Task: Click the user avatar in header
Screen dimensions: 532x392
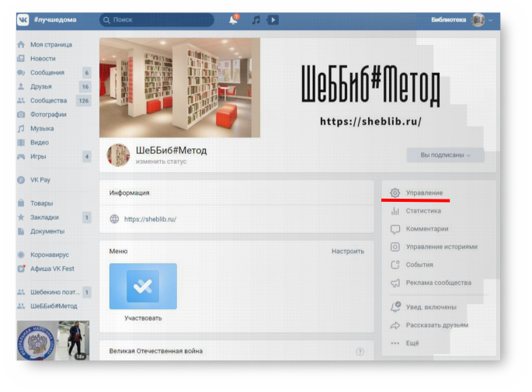Action: click(478, 20)
